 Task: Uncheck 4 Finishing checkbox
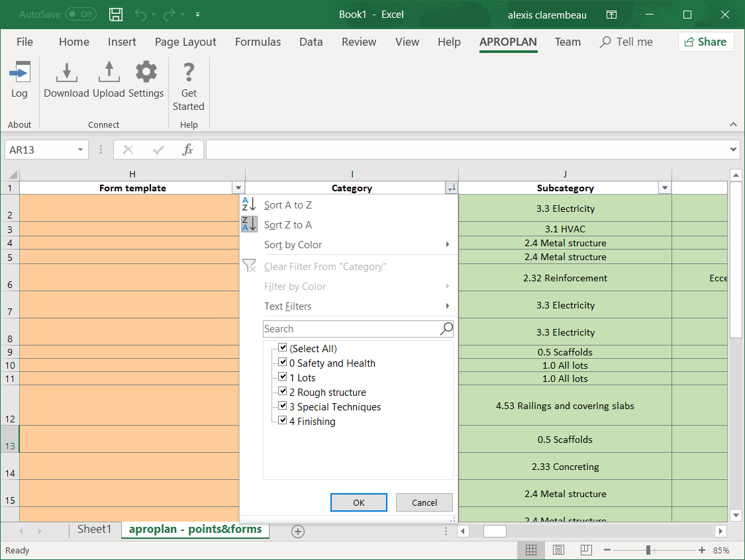coord(282,421)
